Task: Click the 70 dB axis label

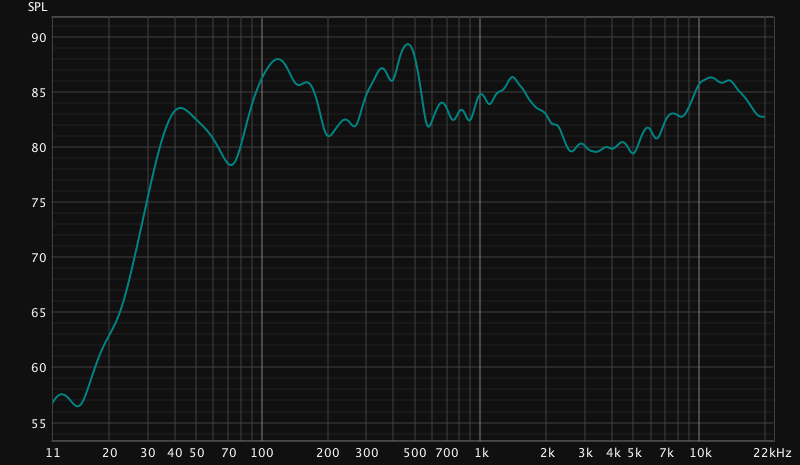Action: click(39, 258)
